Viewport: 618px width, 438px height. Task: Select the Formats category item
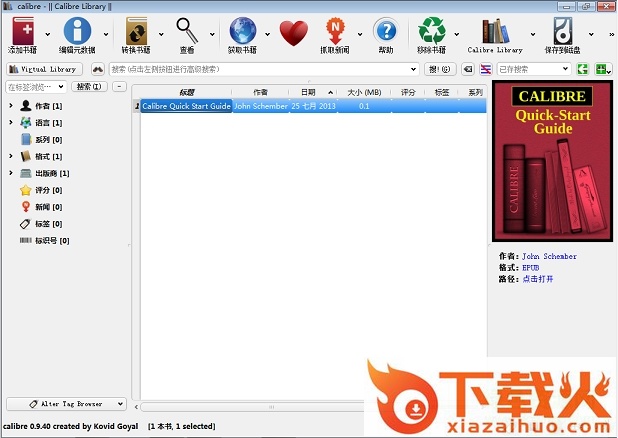tap(41, 157)
